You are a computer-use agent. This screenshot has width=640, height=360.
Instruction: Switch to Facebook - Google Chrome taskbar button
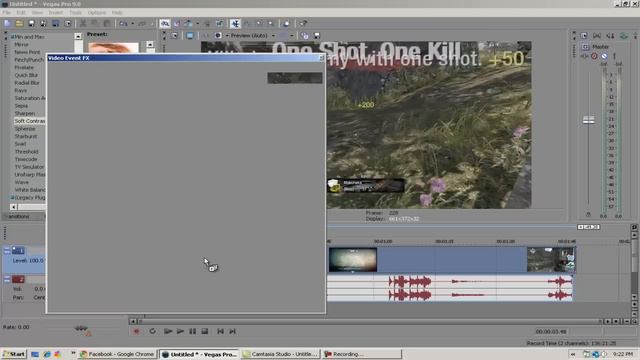(x=118, y=354)
